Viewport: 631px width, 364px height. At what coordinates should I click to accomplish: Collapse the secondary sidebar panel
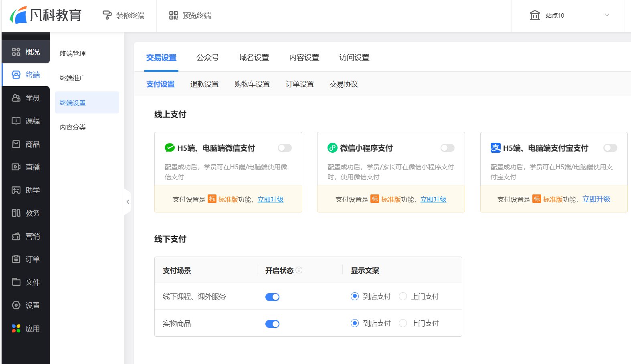127,202
